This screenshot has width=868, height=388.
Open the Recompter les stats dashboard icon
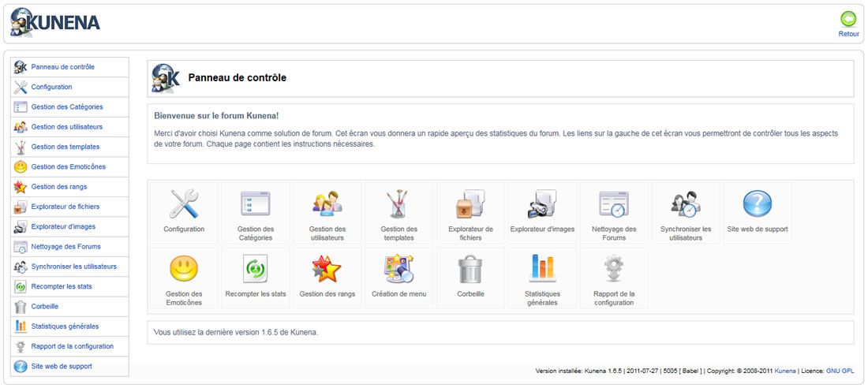255,268
